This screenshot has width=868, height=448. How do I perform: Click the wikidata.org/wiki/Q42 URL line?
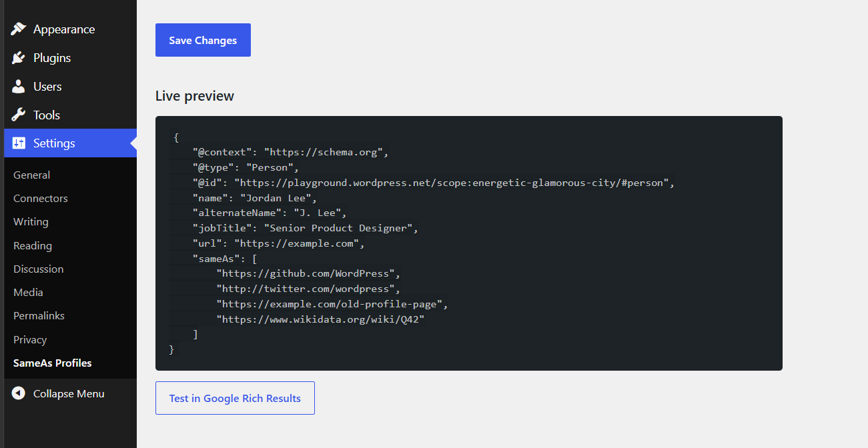[320, 319]
